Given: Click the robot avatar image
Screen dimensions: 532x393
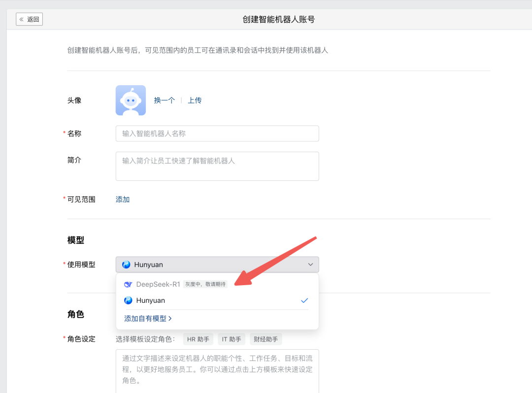Looking at the screenshot, I should click(131, 100).
